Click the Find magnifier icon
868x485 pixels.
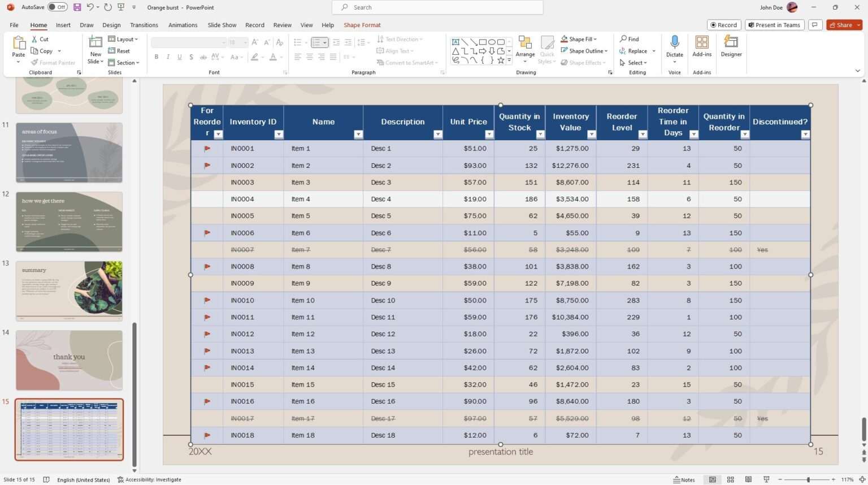[x=623, y=39]
